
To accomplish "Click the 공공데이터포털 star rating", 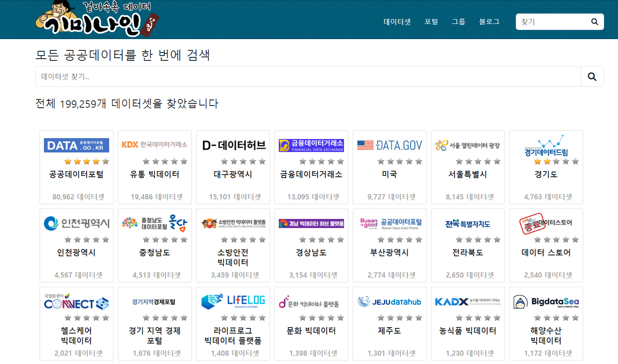I will click(x=87, y=162).
